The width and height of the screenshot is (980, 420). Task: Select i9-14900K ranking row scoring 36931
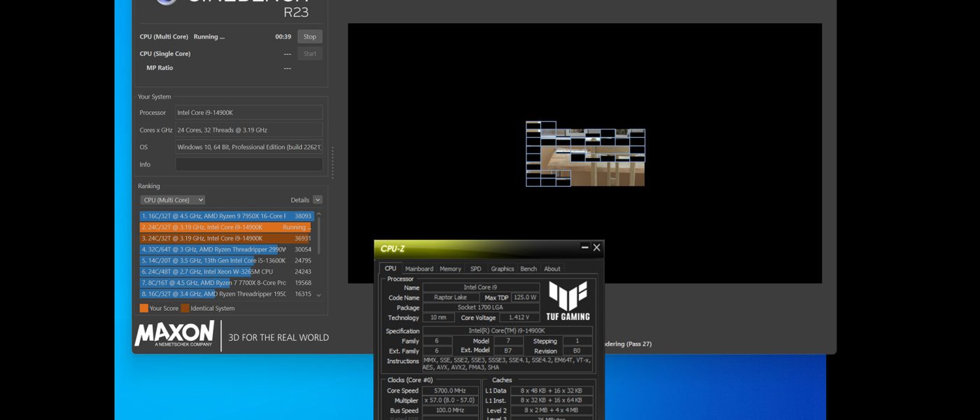coord(226,238)
